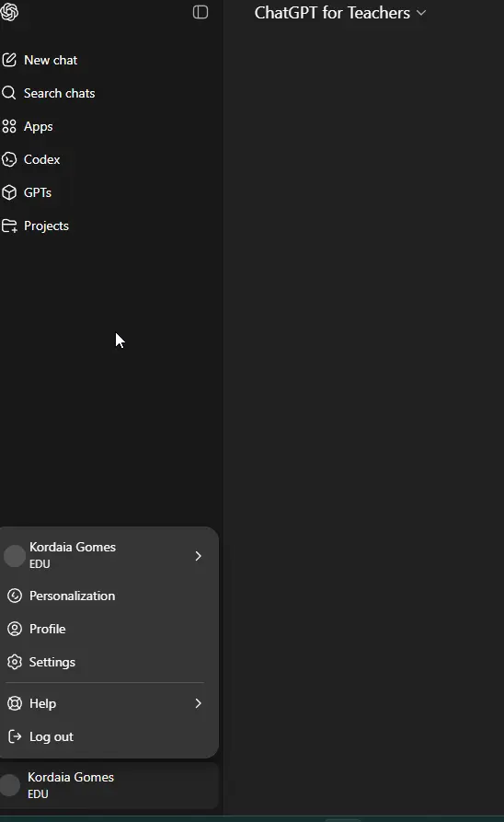Click the Projects folder icon
Viewport: 504px width, 822px height.
(x=9, y=226)
